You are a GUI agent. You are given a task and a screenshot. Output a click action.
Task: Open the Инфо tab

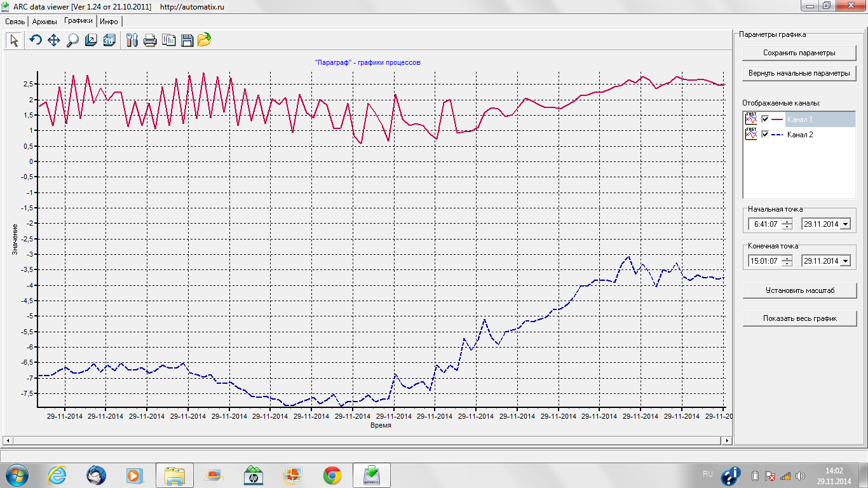point(109,21)
